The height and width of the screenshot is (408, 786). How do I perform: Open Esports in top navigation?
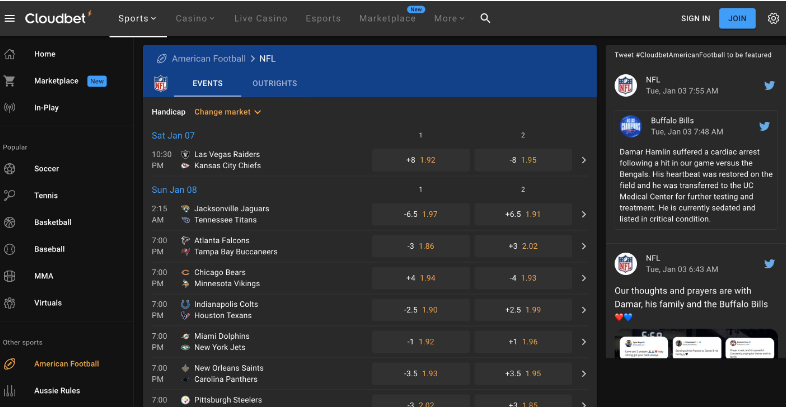tap(323, 19)
